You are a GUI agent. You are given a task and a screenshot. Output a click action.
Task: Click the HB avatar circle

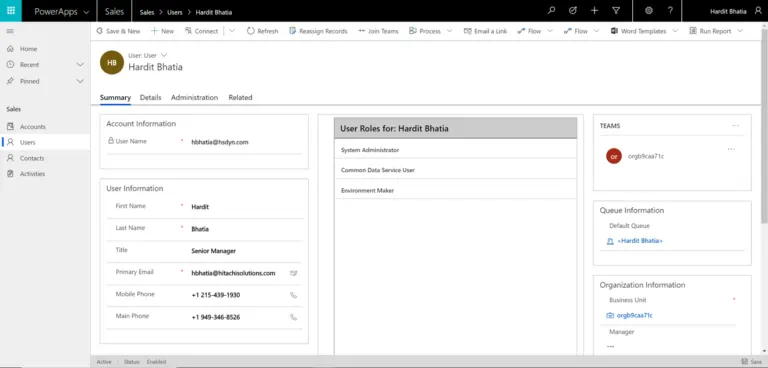click(x=112, y=63)
